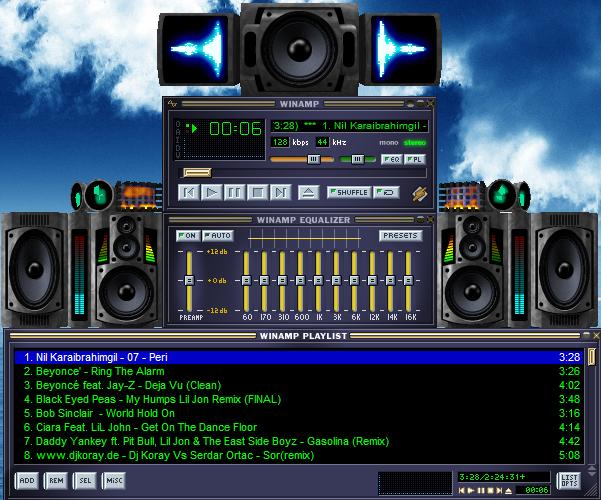Select track 8 Dj Koray Vs Serdar Ortac
601x500 pixels.
click(299, 456)
